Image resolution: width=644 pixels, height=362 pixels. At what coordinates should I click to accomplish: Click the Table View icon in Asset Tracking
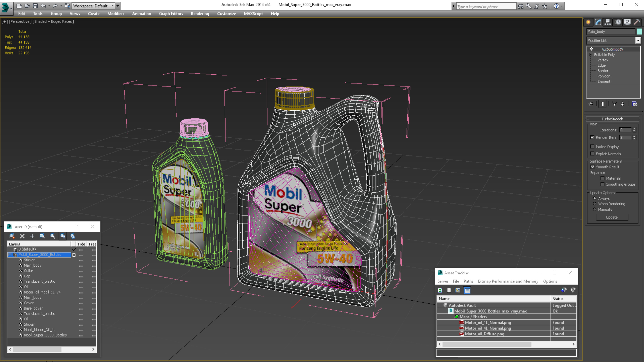coord(467,290)
